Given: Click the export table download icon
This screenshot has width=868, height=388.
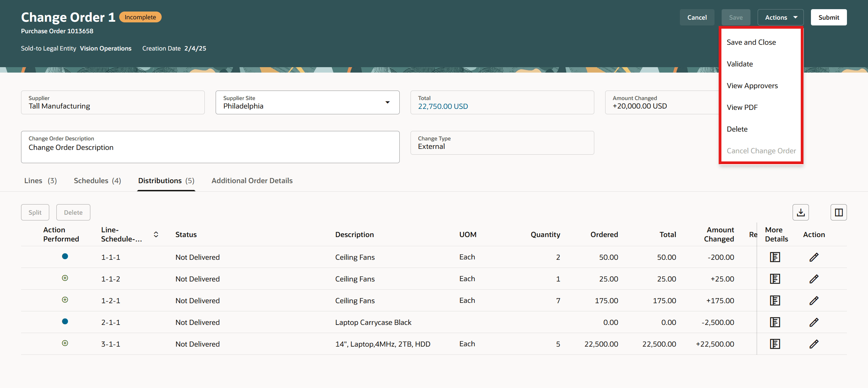Looking at the screenshot, I should tap(800, 212).
